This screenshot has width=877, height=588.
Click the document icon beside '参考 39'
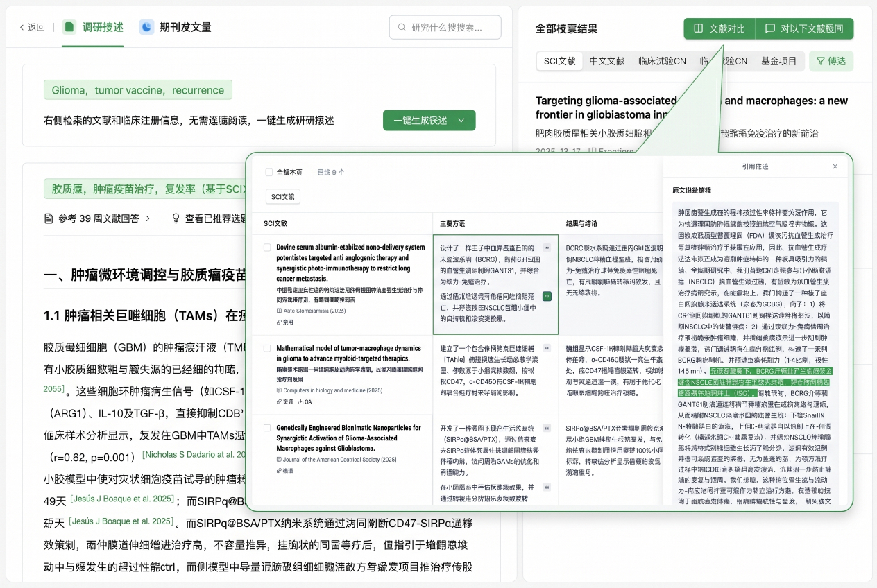click(49, 218)
